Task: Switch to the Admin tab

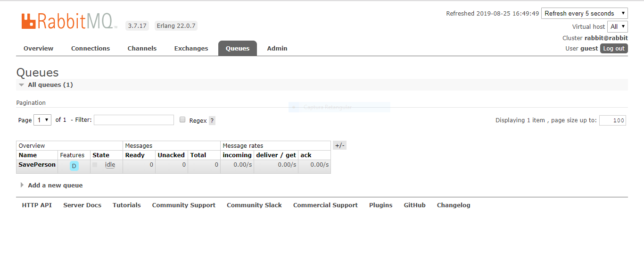Action: (x=277, y=48)
